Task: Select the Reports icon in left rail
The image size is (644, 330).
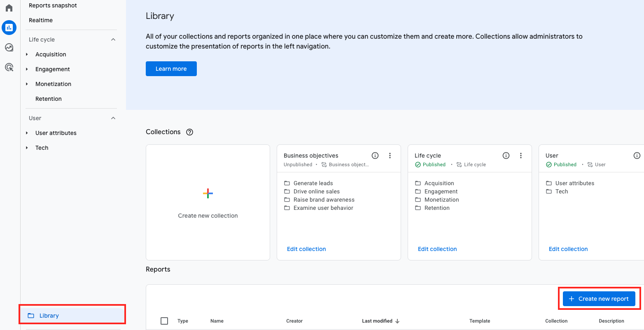Action: tap(9, 27)
